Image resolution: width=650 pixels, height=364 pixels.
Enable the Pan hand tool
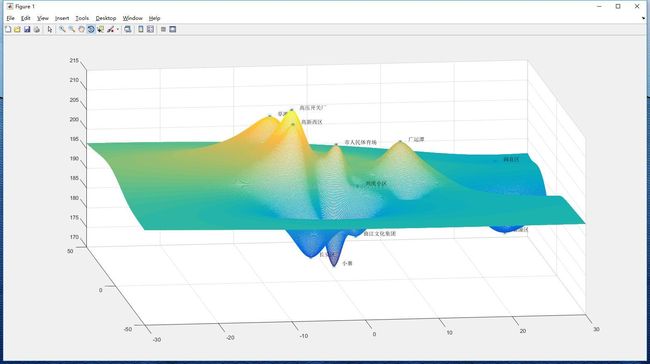coord(81,29)
